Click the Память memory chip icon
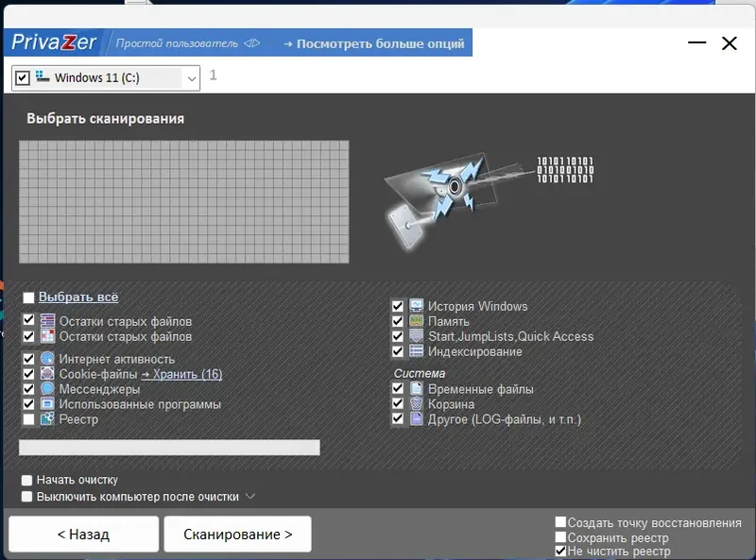This screenshot has height=560, width=756. [x=416, y=321]
